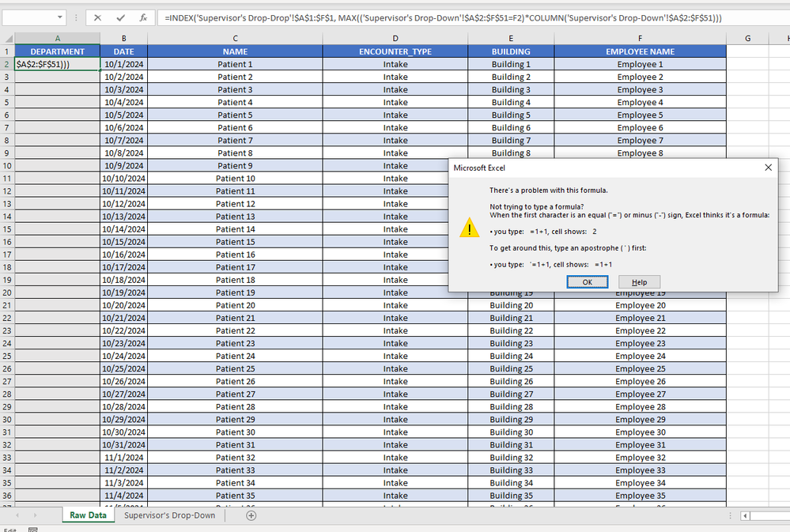Select row 1 header
Screen dimensions: 790x532
pyautogui.click(x=7, y=51)
